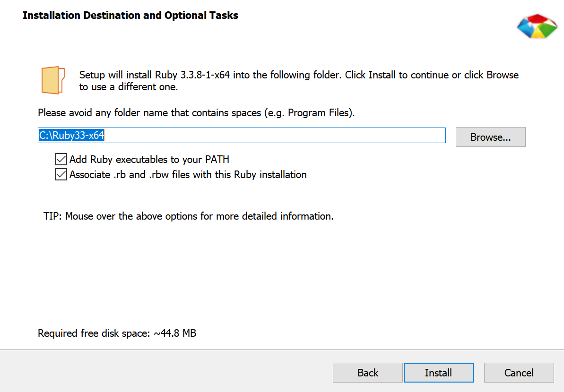
Task: Click the Required free disk space label
Action: (x=94, y=333)
